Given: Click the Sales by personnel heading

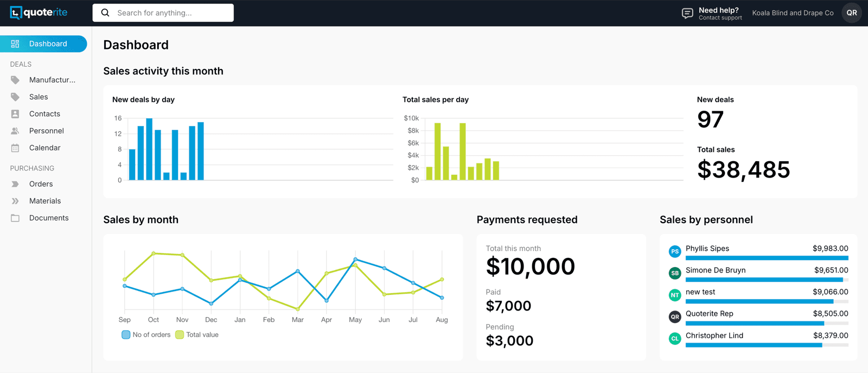Looking at the screenshot, I should [706, 220].
